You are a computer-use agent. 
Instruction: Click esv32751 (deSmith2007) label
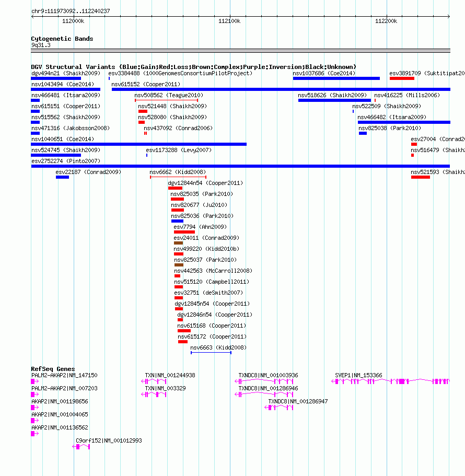point(208,293)
